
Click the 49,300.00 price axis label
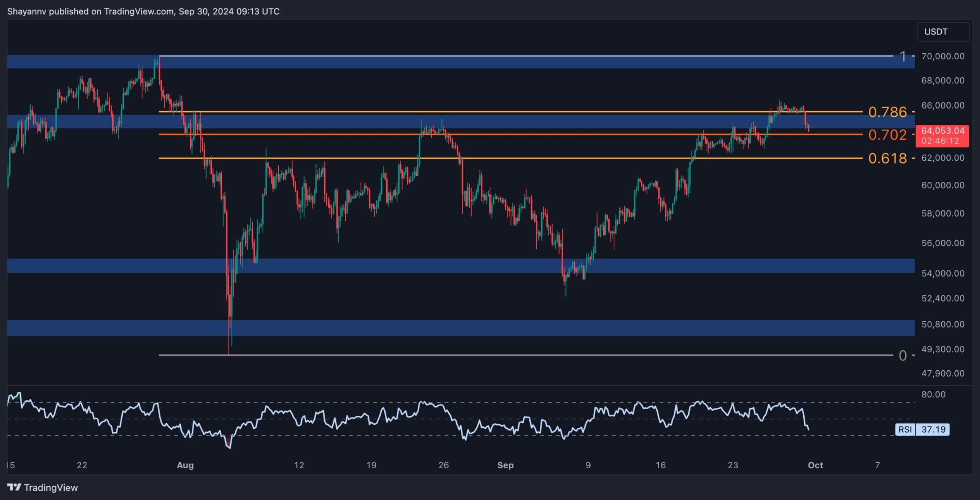point(943,349)
